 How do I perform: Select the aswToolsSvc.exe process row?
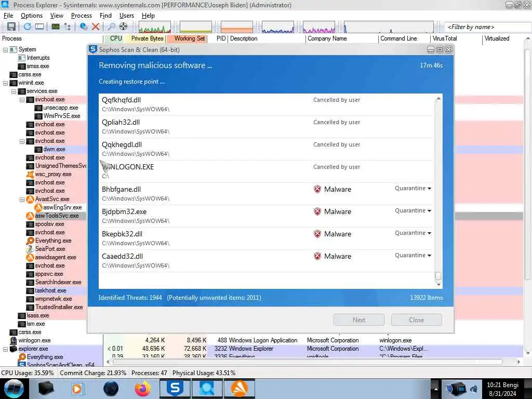tap(57, 216)
